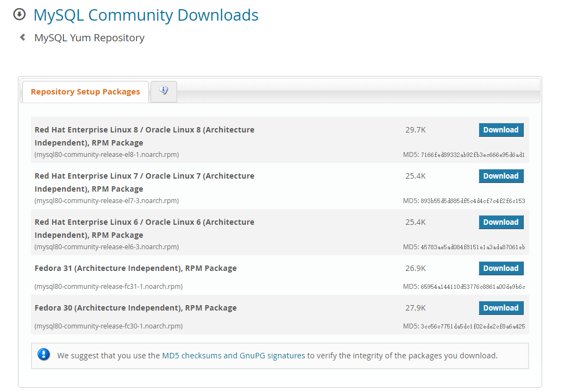This screenshot has width=565, height=392.
Task: Click the 27.9K file size value
Action: tap(416, 308)
